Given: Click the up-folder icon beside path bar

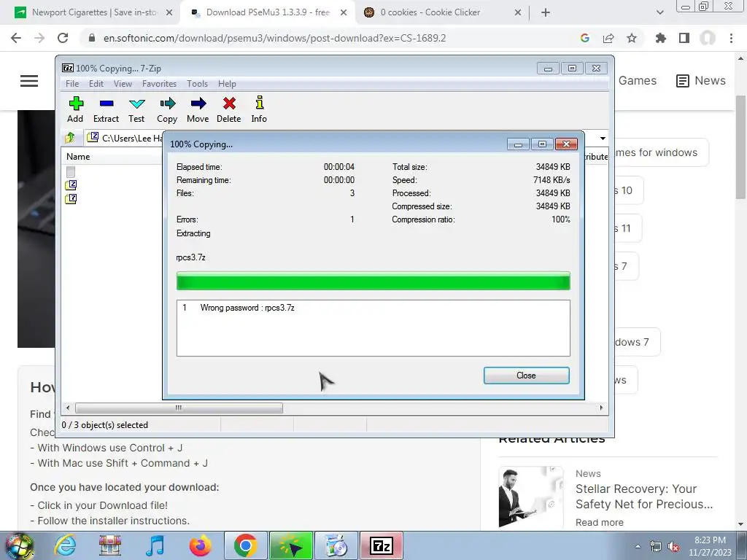Looking at the screenshot, I should click(x=70, y=138).
